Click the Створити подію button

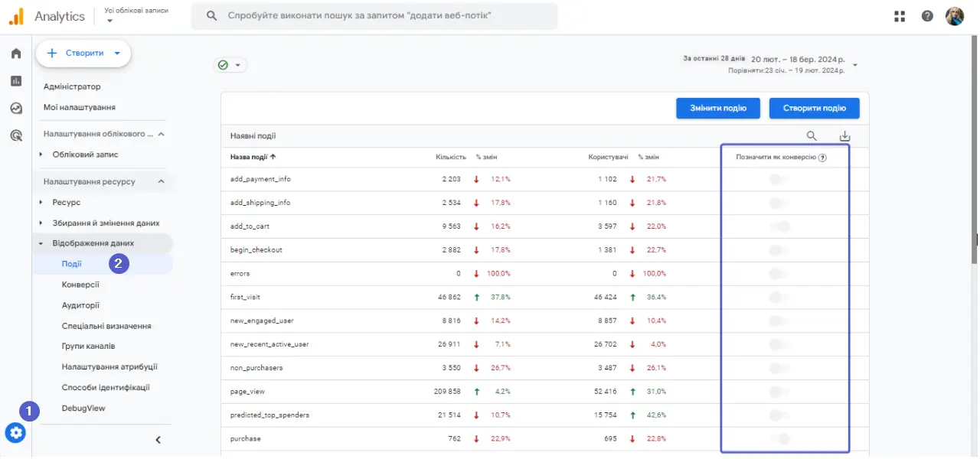click(814, 109)
